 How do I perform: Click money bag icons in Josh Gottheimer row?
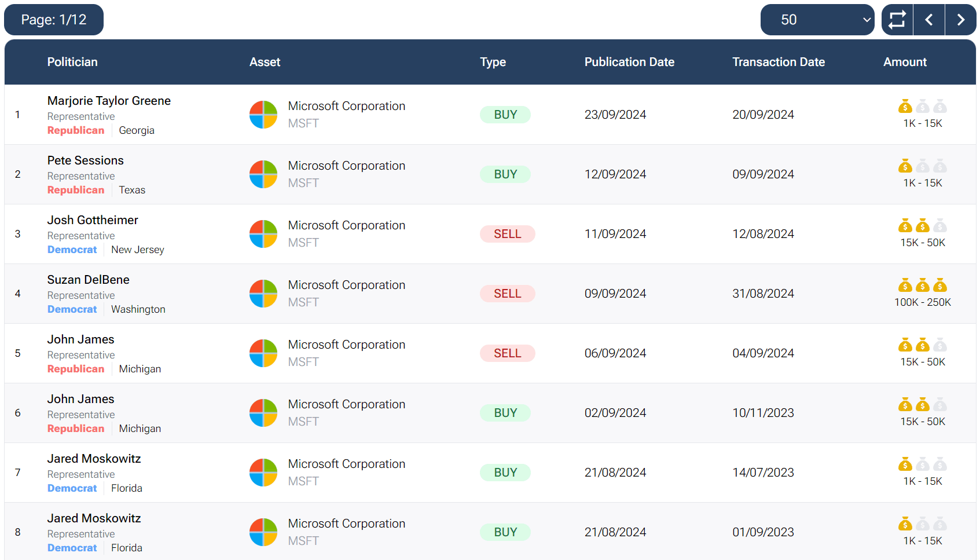coord(922,226)
